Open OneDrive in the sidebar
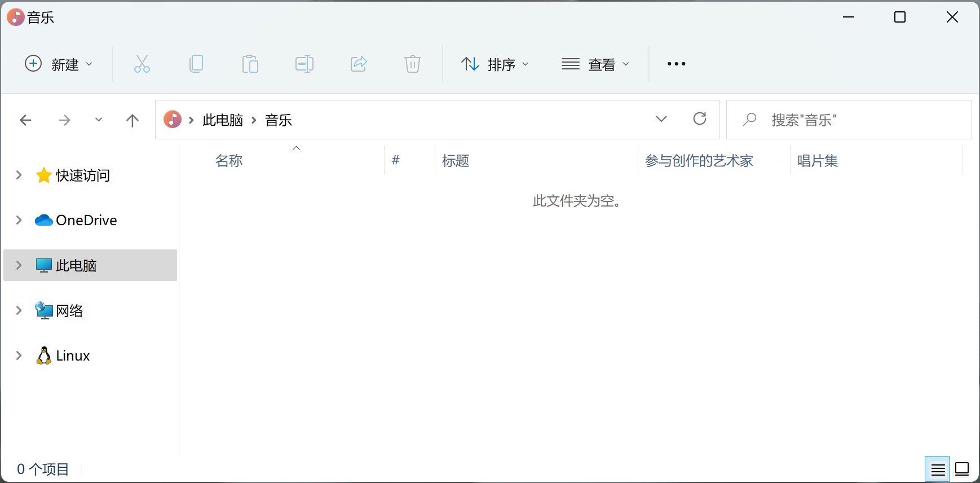This screenshot has height=483, width=980. (x=86, y=220)
